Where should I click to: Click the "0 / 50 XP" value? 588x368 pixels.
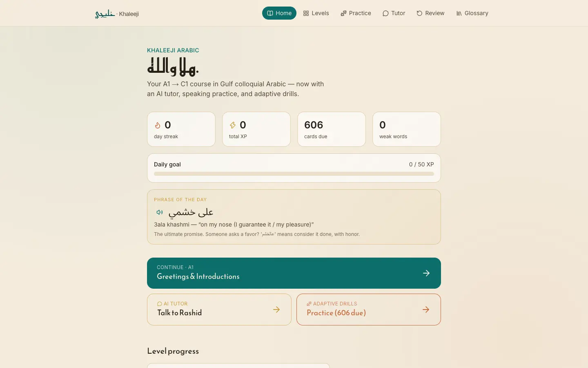tap(421, 164)
